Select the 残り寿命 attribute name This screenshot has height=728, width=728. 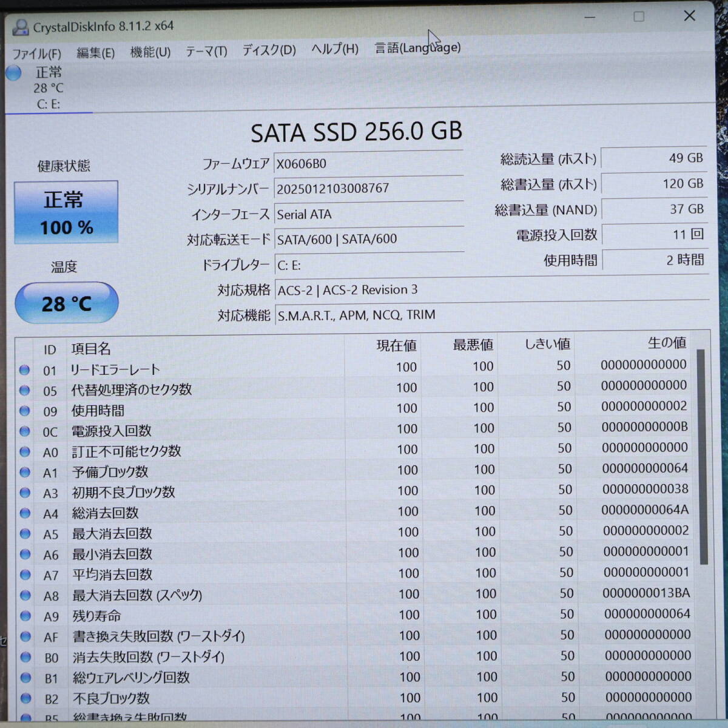(97, 616)
